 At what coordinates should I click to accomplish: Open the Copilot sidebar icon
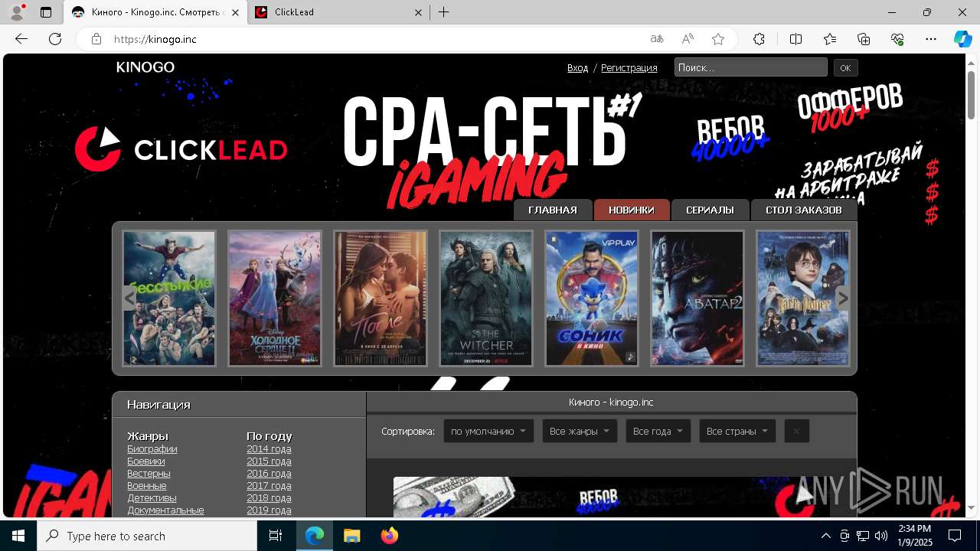(x=962, y=39)
